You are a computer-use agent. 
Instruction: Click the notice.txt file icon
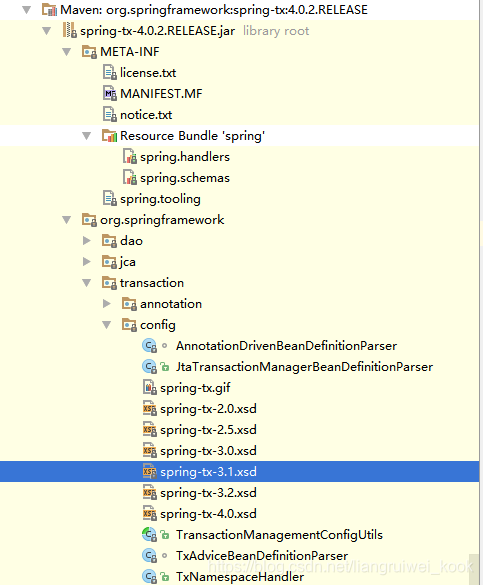(110, 115)
